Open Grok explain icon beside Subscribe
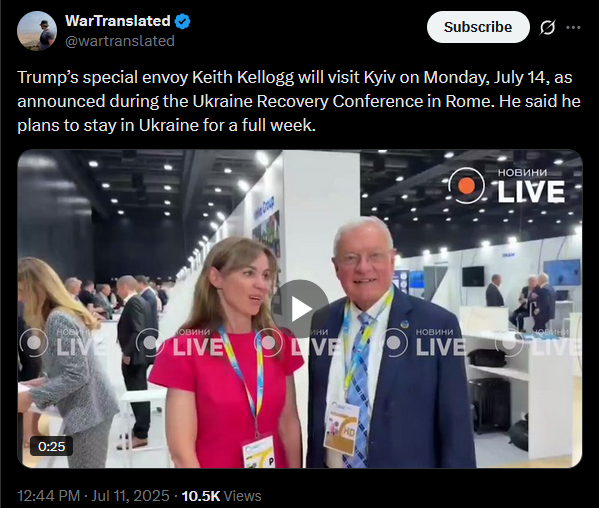599x508 pixels. [x=547, y=28]
